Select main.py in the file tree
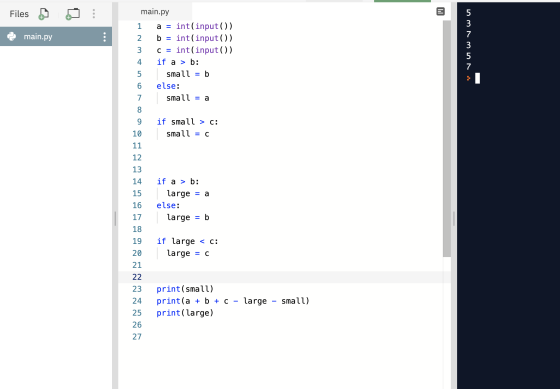The width and height of the screenshot is (560, 389). tap(56, 36)
